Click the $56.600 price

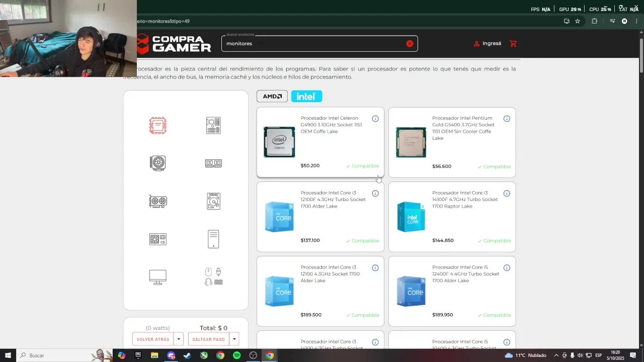442,166
